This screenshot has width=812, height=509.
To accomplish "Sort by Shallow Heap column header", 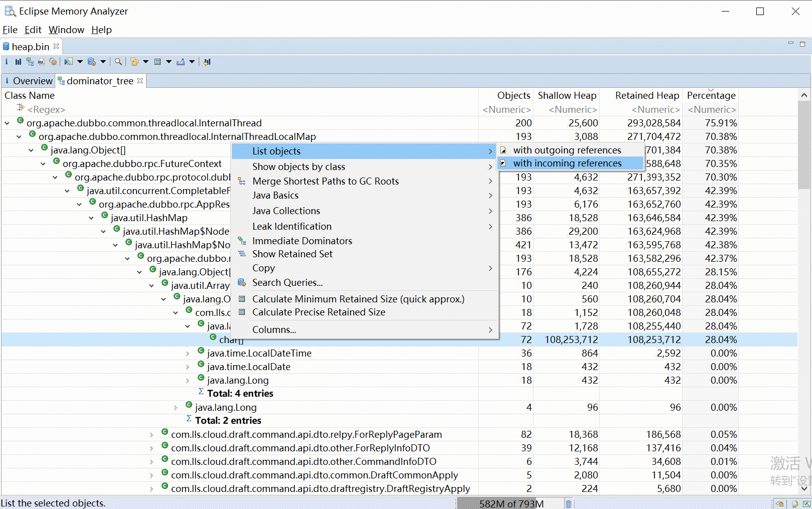I will [566, 95].
